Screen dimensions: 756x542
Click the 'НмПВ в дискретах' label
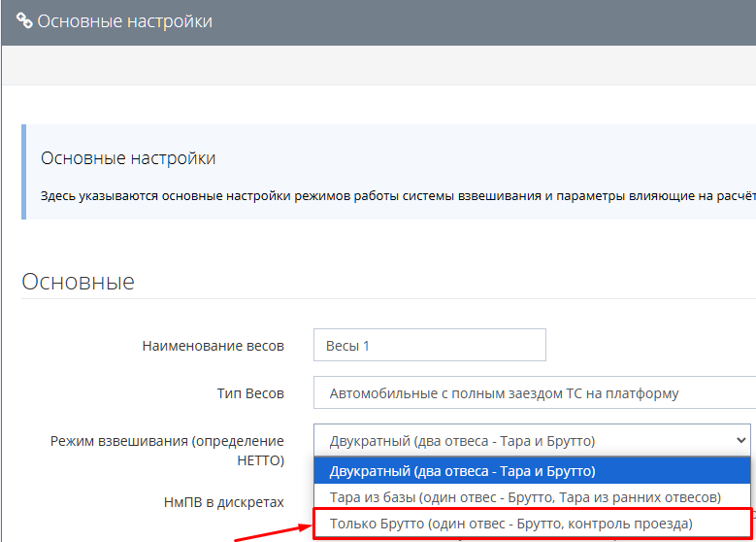pos(223,502)
